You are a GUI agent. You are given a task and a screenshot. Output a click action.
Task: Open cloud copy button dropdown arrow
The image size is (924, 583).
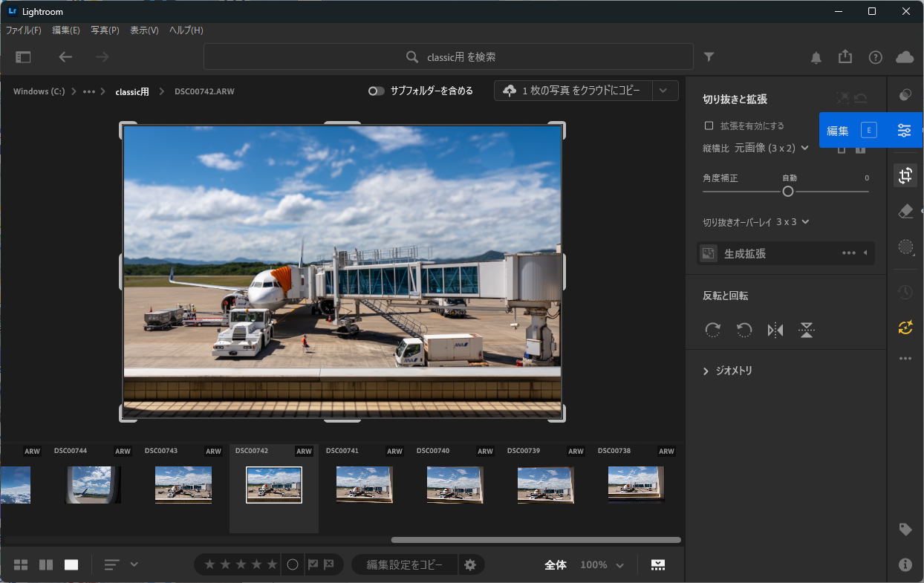pos(665,91)
